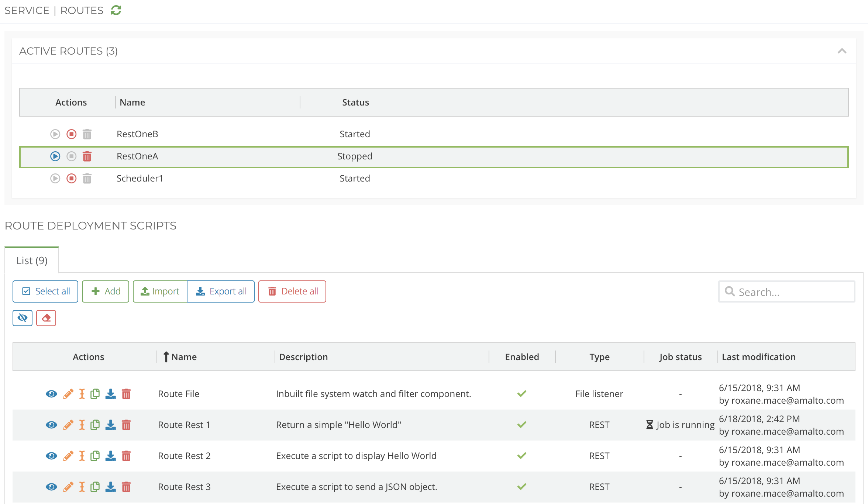Duplicate Route Rest 3 script
This screenshot has height=504, width=868.
click(x=95, y=487)
